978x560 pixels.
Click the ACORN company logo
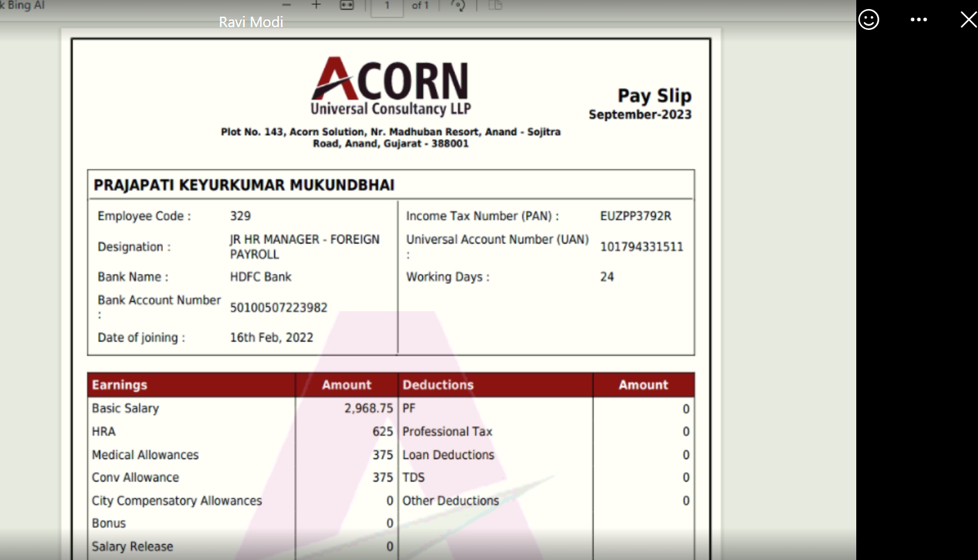tap(390, 86)
